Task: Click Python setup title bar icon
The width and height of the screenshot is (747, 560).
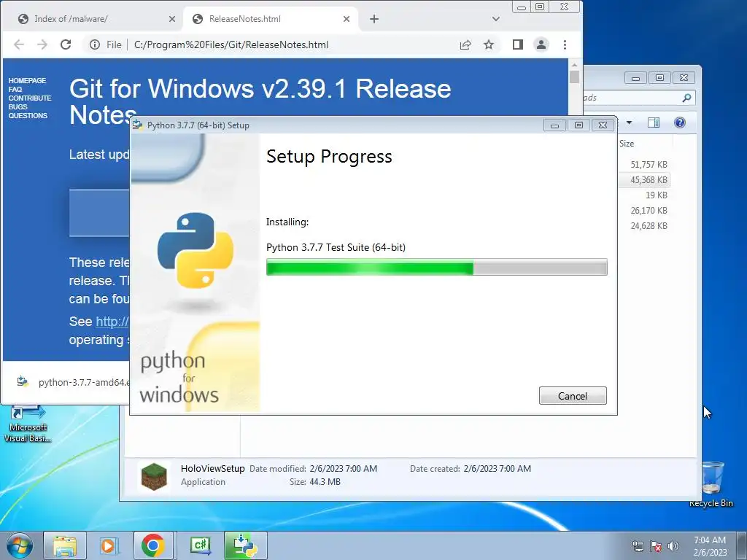Action: (138, 125)
